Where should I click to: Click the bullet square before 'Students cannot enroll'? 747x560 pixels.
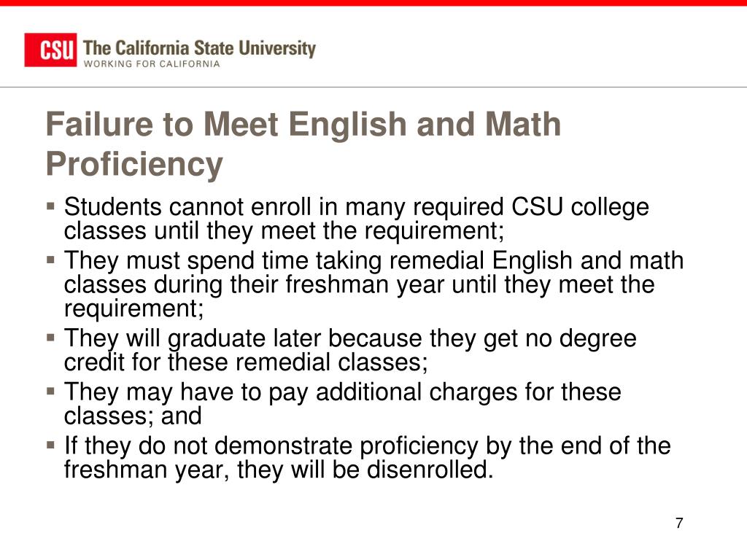[51, 206]
